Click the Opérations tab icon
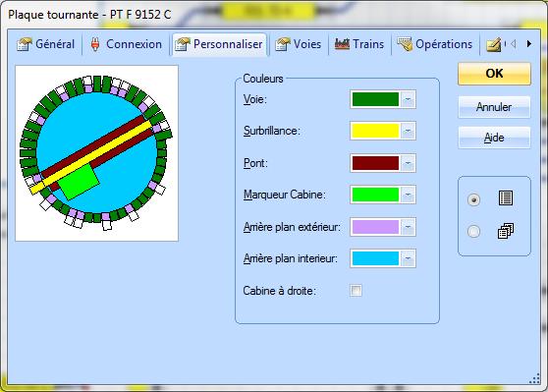This screenshot has height=392, width=548. coord(405,44)
